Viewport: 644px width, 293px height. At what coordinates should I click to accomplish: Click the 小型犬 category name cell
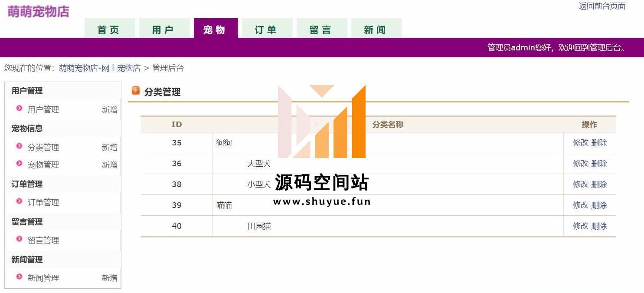pyautogui.click(x=388, y=184)
